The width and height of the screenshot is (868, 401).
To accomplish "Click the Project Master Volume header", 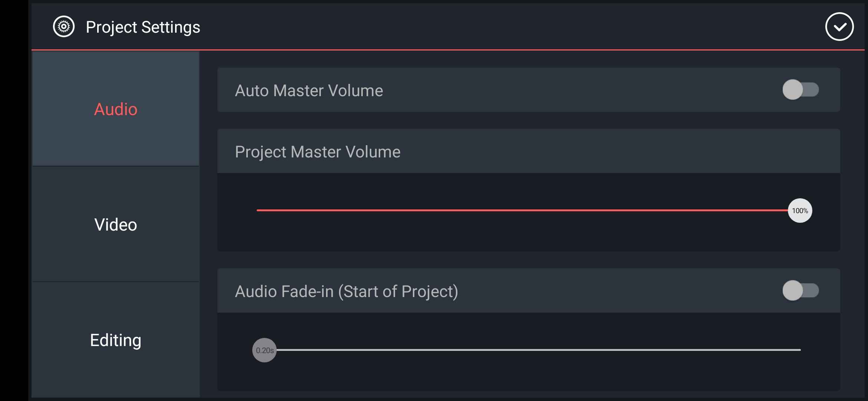I will pyautogui.click(x=318, y=152).
